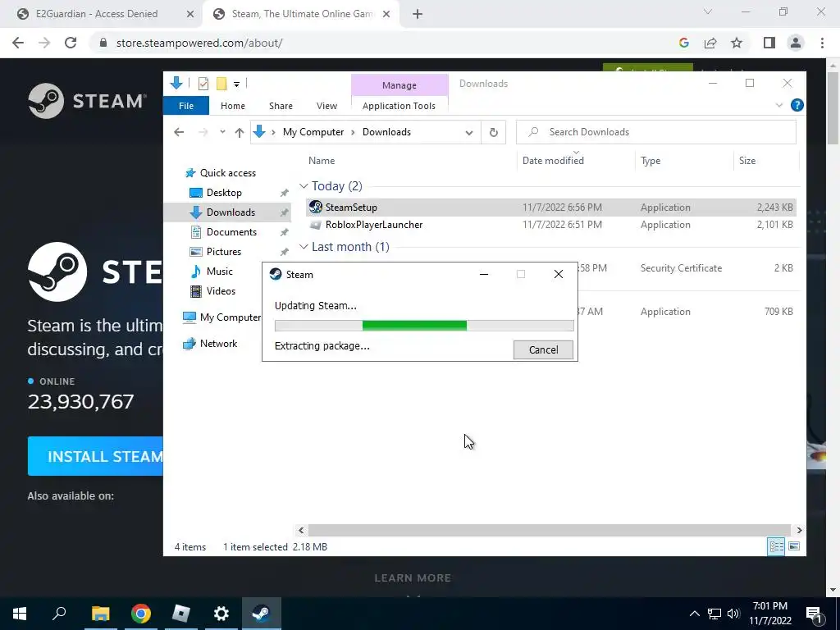
Task: Sort by Size column header
Action: (747, 161)
